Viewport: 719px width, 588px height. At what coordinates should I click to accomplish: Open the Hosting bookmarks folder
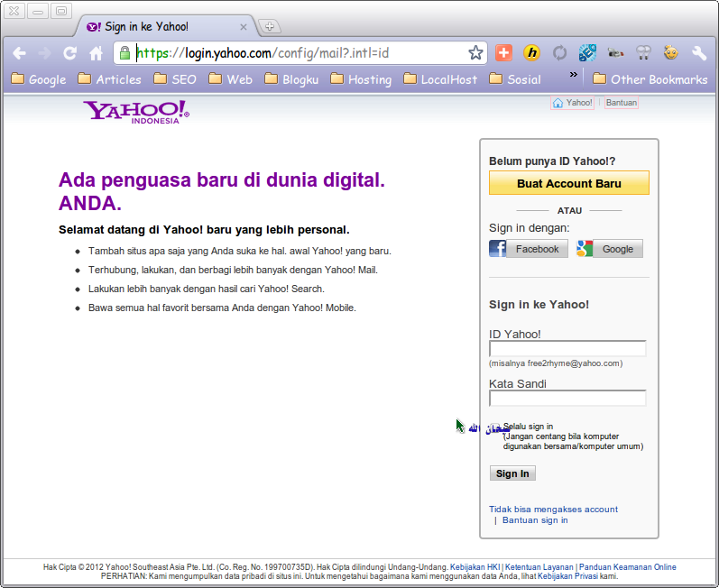(361, 79)
